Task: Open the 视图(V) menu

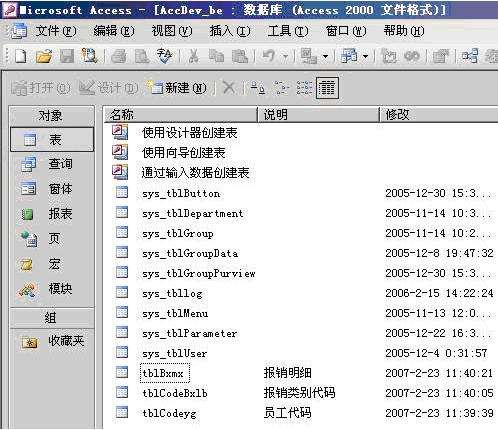Action: tap(172, 31)
